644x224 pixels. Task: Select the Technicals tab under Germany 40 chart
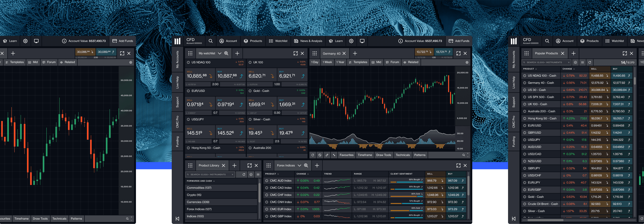(402, 155)
